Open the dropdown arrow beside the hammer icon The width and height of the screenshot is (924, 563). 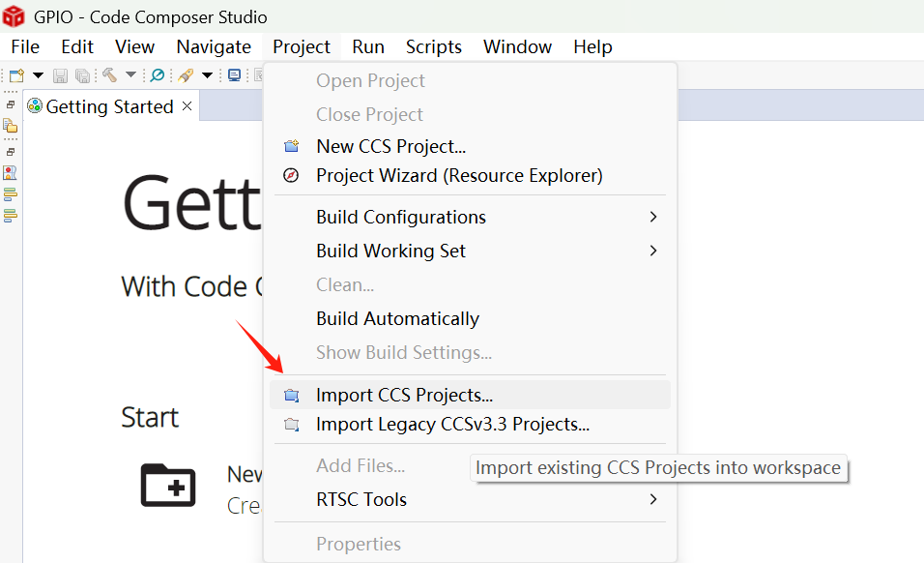pyautogui.click(x=131, y=75)
